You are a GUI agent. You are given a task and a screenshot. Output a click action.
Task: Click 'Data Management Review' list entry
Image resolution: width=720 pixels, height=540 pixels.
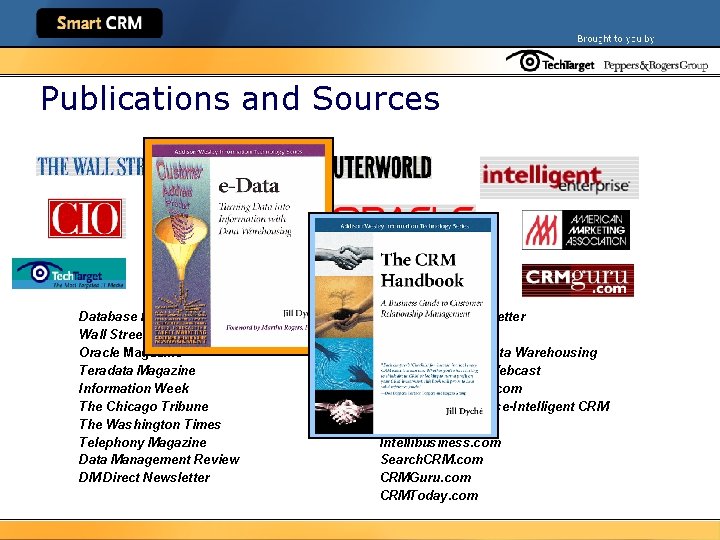point(159,460)
